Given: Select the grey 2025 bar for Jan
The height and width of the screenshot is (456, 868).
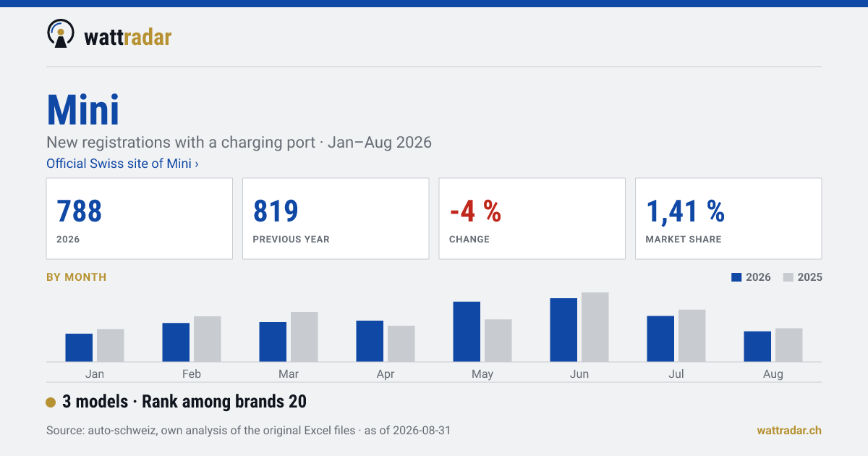Looking at the screenshot, I should pyautogui.click(x=111, y=345).
